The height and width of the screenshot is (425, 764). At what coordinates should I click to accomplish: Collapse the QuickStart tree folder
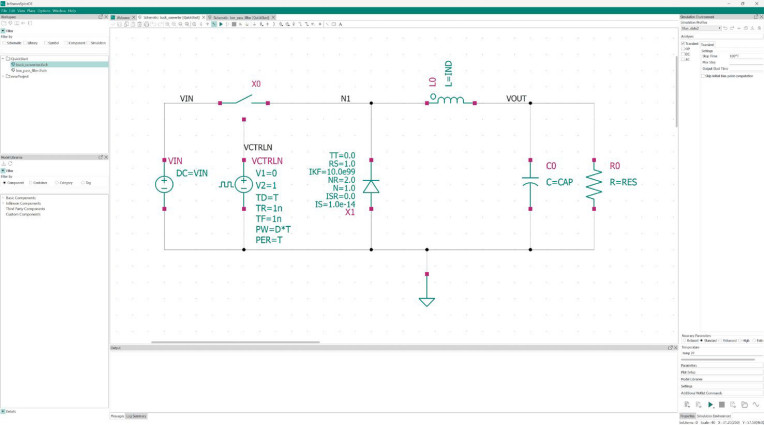pos(3,58)
